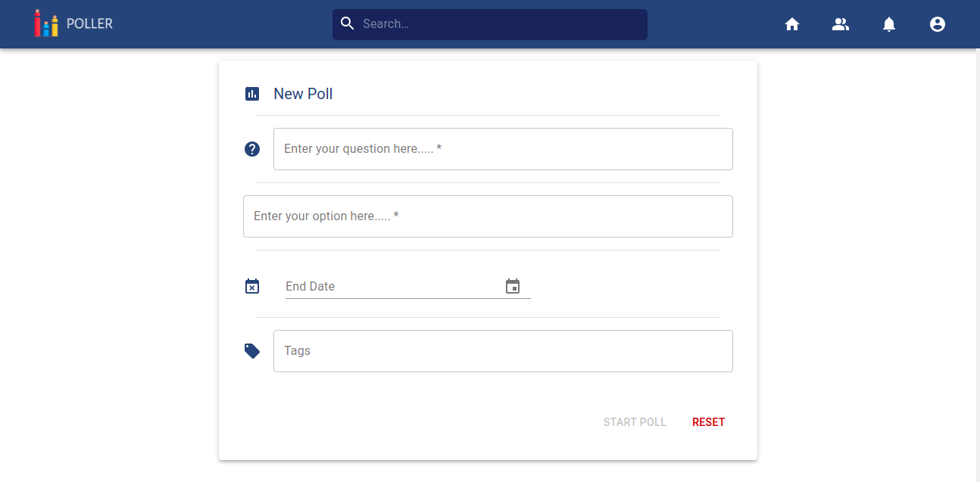The width and height of the screenshot is (980, 482).
Task: Focus the option text field
Action: 488,216
